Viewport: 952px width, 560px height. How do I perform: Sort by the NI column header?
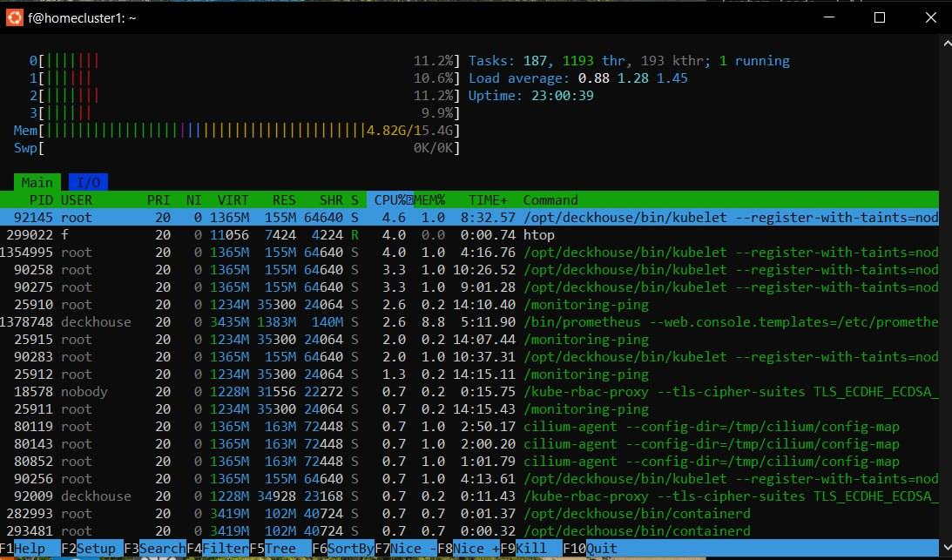(x=193, y=199)
